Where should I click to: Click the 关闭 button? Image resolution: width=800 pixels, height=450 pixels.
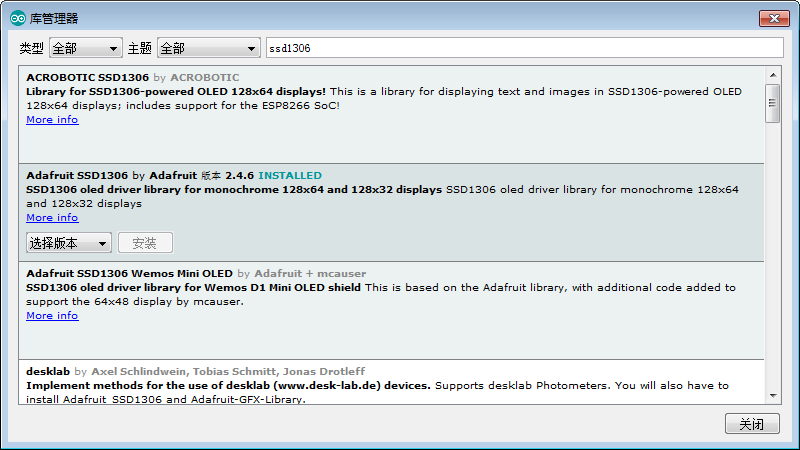click(752, 424)
